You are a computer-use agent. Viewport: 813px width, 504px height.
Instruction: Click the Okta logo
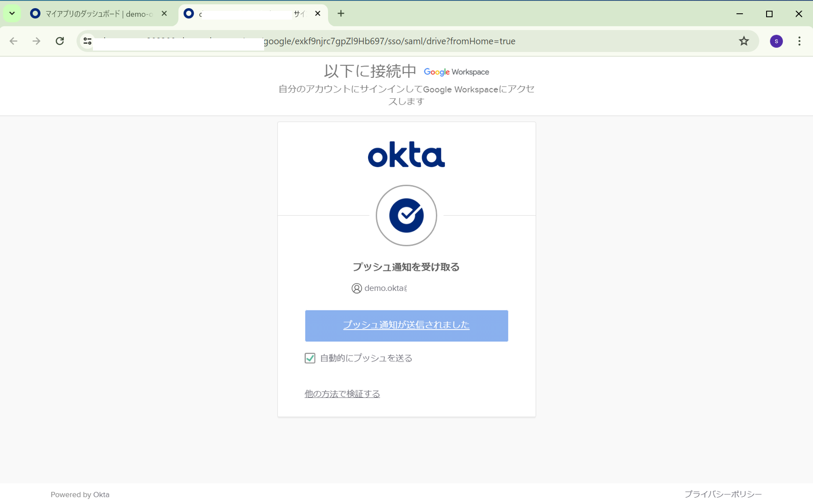406,154
